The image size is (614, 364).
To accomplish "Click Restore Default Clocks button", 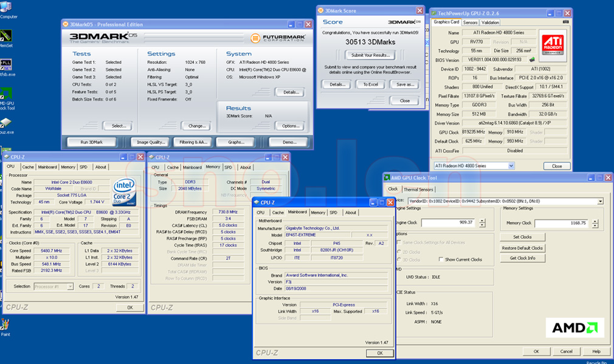I will coord(522,248).
